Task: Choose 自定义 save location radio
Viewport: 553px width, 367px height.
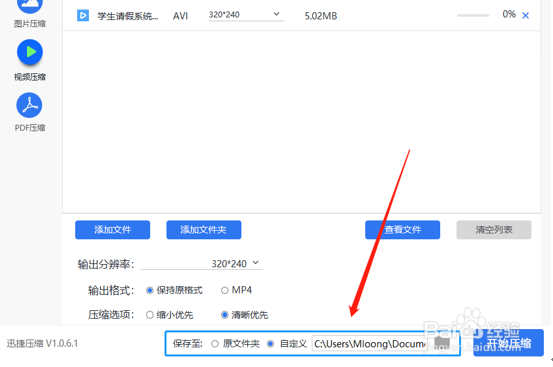Action: coord(271,344)
